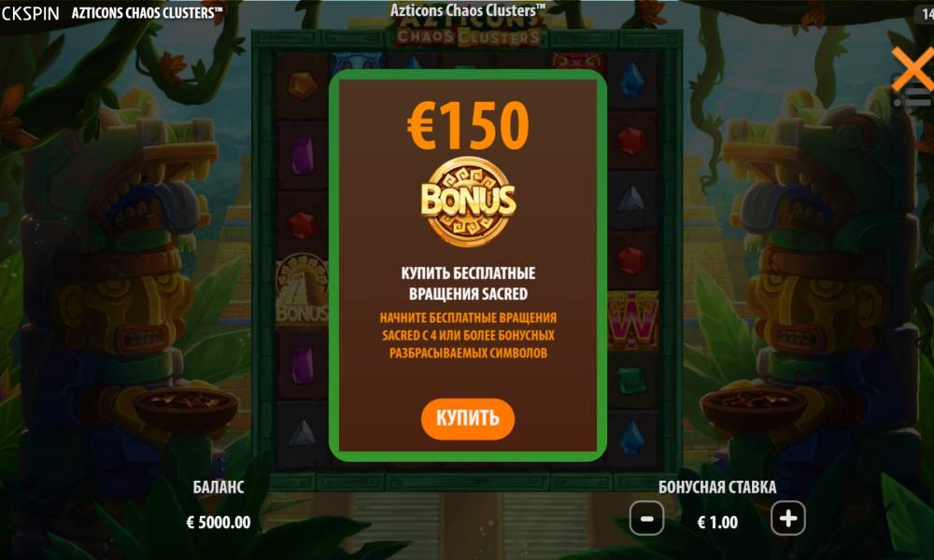Click the €150 price text
Screen dimensions: 934x560
pos(468,126)
